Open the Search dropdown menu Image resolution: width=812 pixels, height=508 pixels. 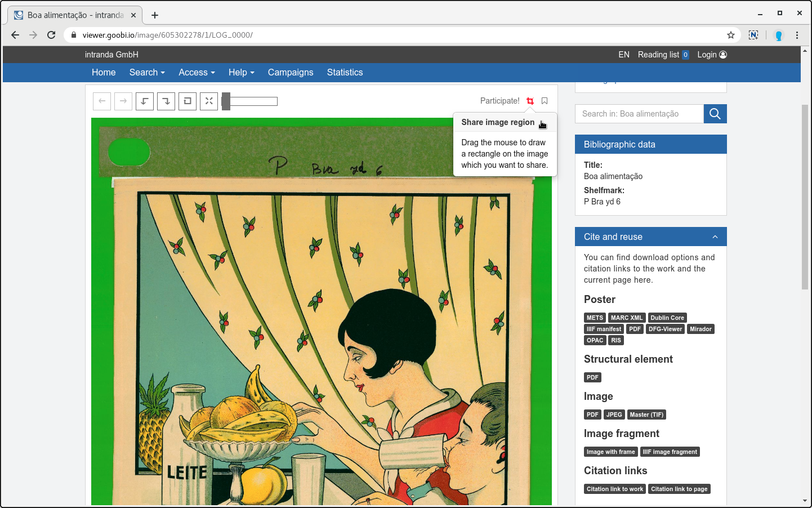(x=147, y=72)
